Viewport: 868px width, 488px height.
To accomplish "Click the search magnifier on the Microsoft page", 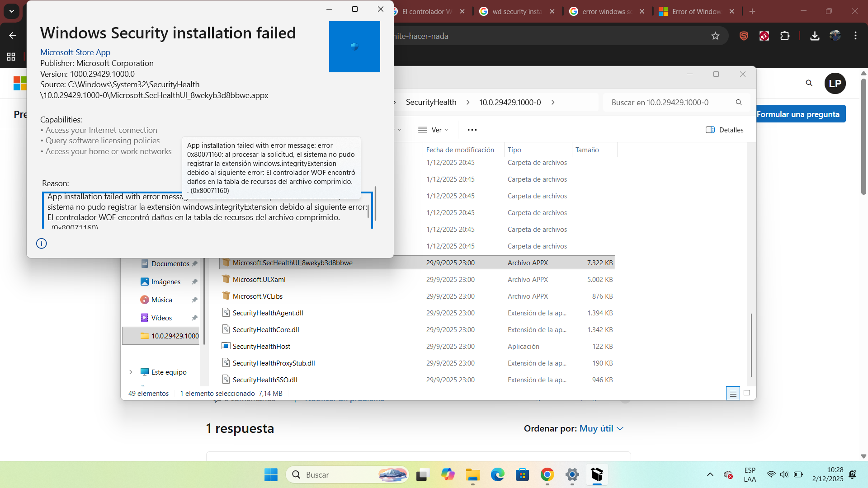I will [x=809, y=83].
